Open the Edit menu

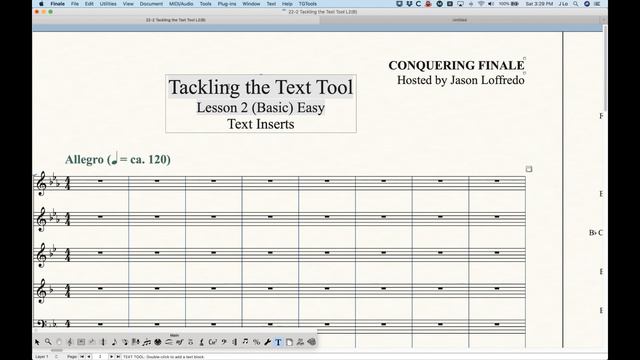89,4
